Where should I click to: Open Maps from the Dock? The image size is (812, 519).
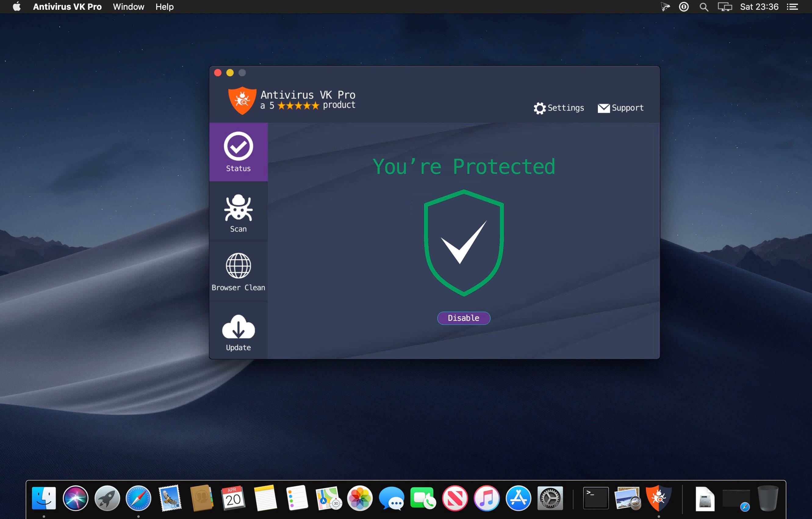click(x=329, y=498)
